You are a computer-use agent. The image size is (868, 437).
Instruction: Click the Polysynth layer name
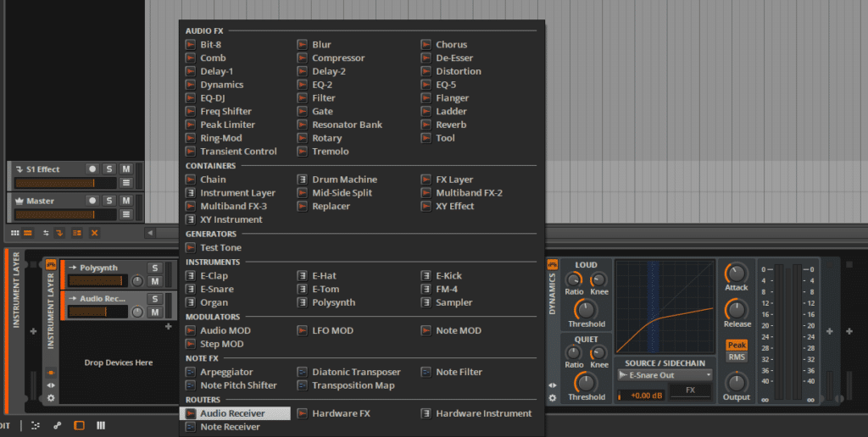(98, 268)
